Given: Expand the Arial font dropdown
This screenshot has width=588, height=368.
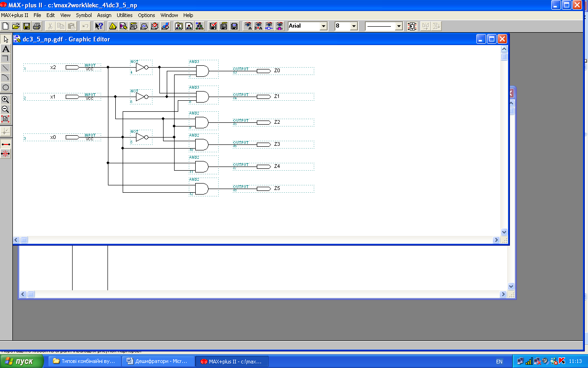Looking at the screenshot, I should pyautogui.click(x=324, y=26).
